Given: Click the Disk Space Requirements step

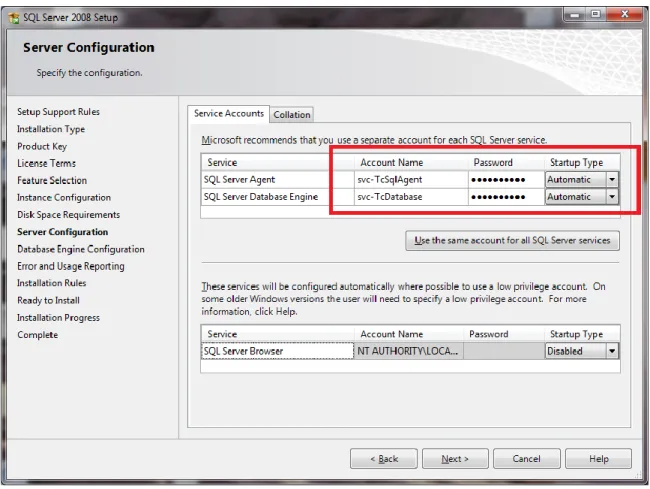Looking at the screenshot, I should [x=68, y=215].
